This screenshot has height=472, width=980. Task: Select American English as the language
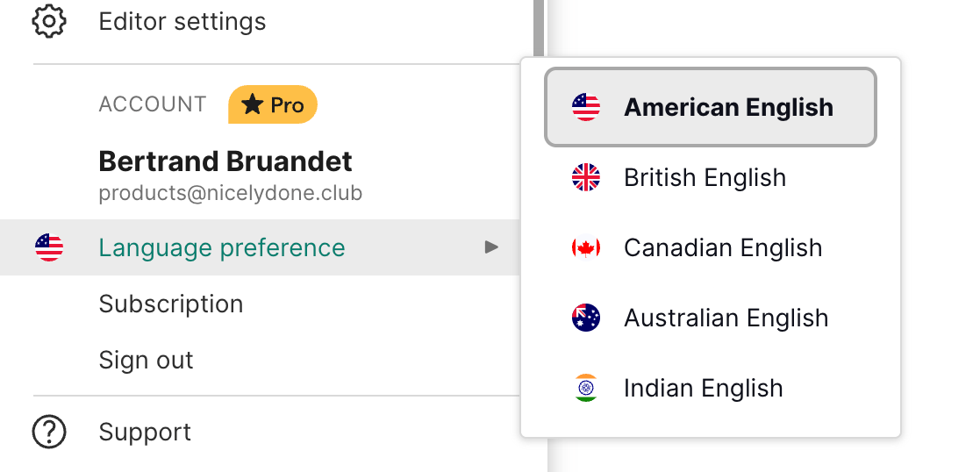pos(728,107)
